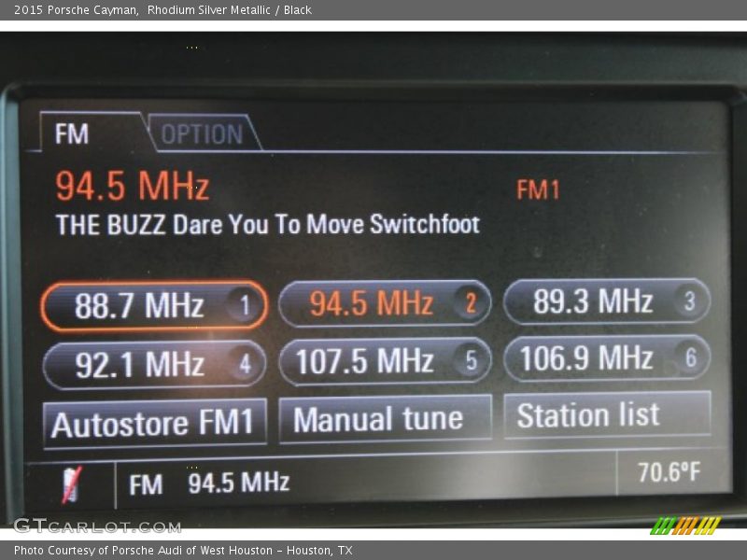Tap the orange FM1 band indicator
Screen dimensions: 747x560
pyautogui.click(x=538, y=189)
